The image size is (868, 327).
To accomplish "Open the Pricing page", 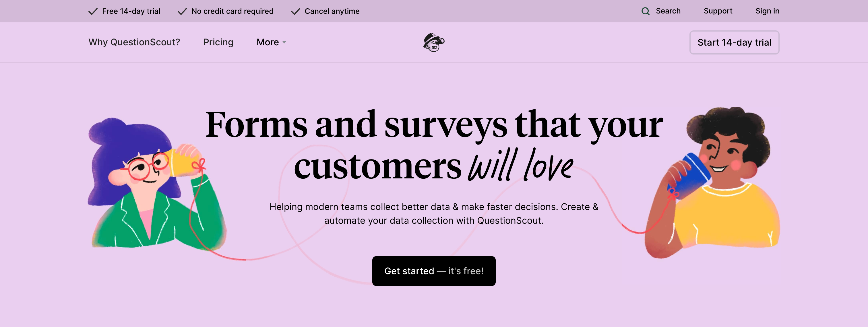I will click(218, 42).
